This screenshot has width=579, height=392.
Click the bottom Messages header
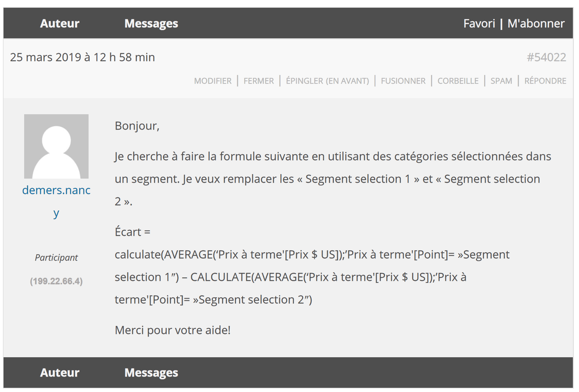pyautogui.click(x=152, y=373)
